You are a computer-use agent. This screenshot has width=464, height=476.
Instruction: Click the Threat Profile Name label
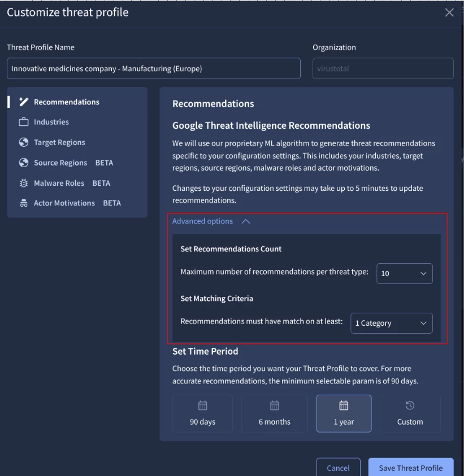[41, 47]
